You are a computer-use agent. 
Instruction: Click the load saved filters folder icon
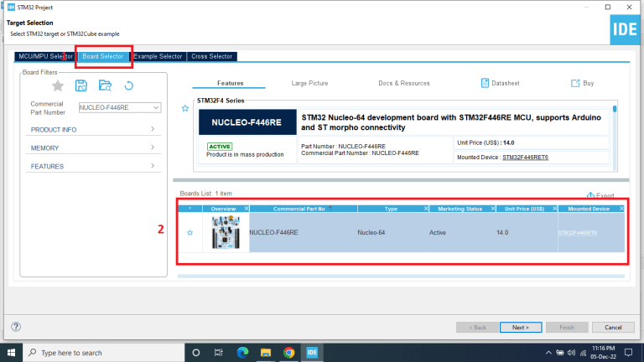pyautogui.click(x=105, y=85)
